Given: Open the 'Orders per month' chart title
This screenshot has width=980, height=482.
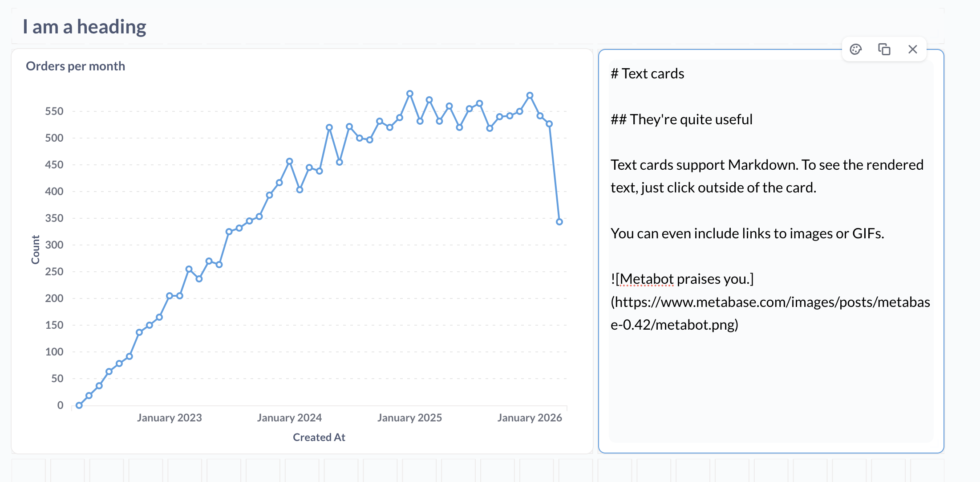Looking at the screenshot, I should (75, 66).
